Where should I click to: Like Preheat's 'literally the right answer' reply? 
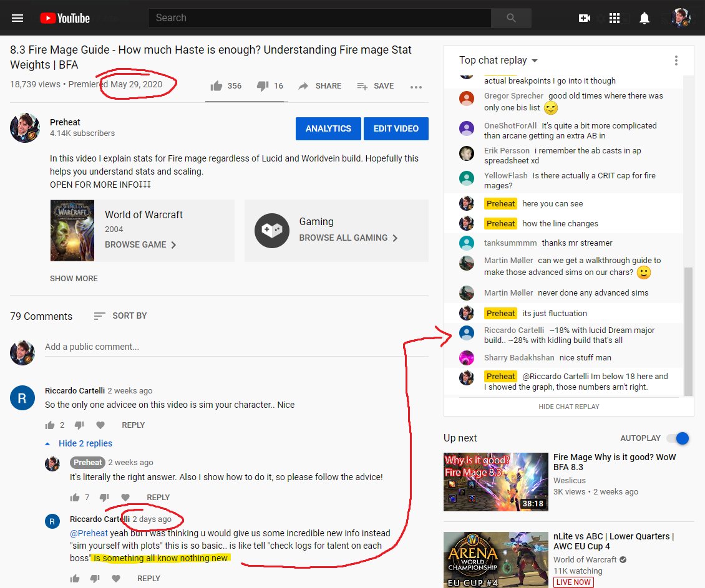tap(75, 497)
